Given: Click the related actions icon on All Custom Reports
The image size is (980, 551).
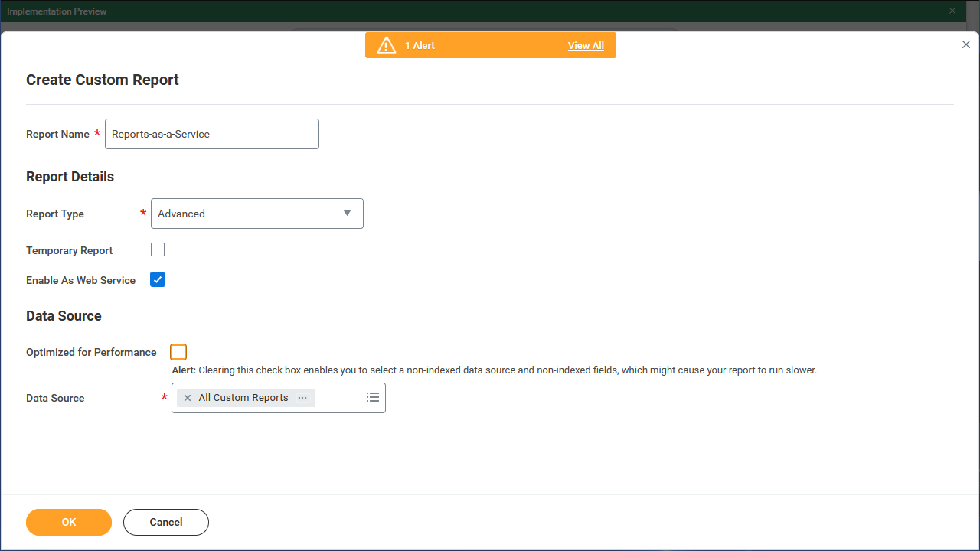Looking at the screenshot, I should (x=302, y=397).
